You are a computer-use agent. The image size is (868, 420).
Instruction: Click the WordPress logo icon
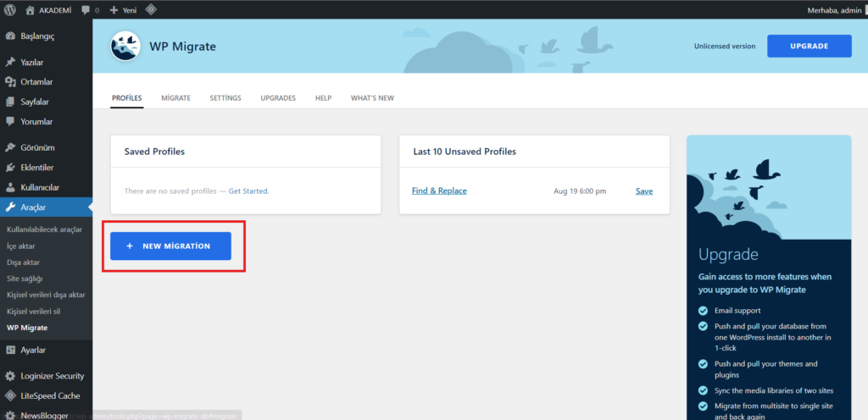pos(10,10)
